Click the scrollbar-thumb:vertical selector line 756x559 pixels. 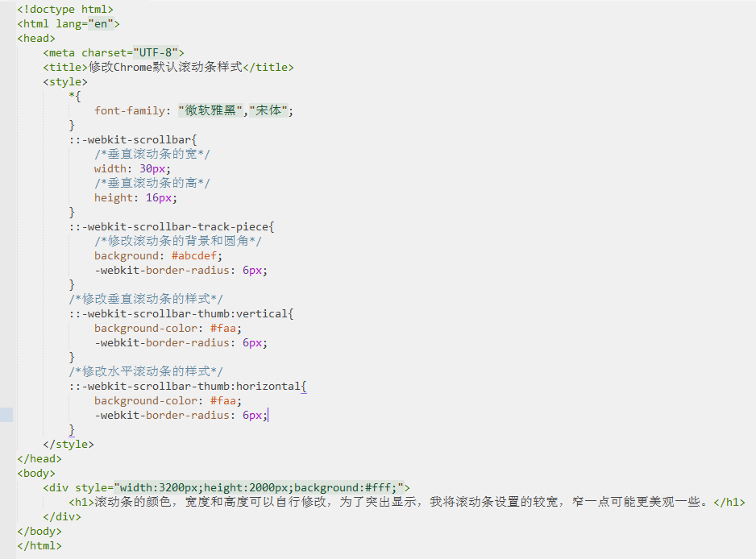[181, 313]
